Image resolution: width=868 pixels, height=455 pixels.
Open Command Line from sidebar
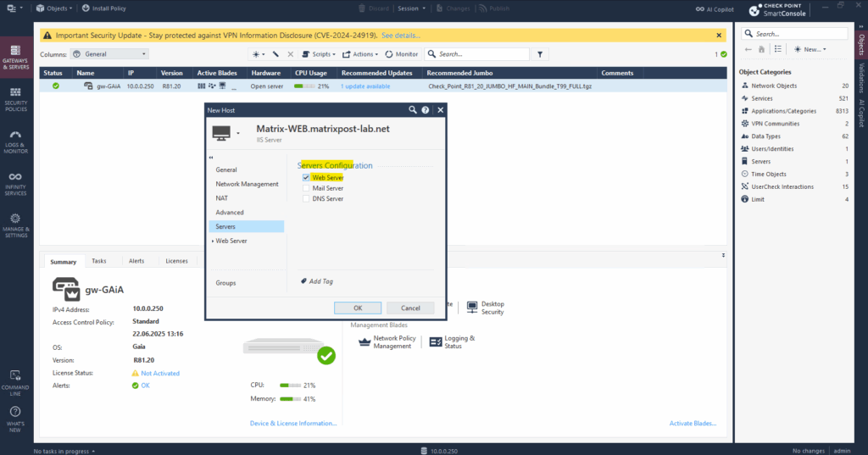pos(15,382)
